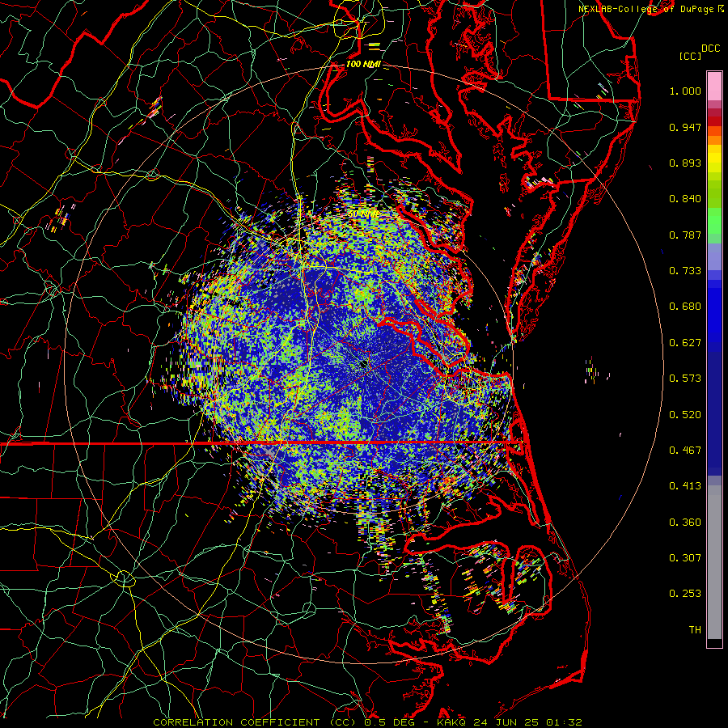This screenshot has height=728, width=728.
Task: Select the 1.000 legend value
Action: 685,91
